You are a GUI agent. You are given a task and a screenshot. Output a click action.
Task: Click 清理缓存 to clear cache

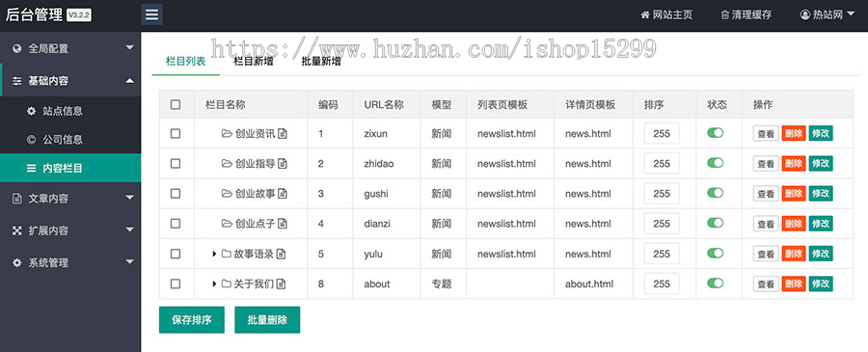coord(746,14)
